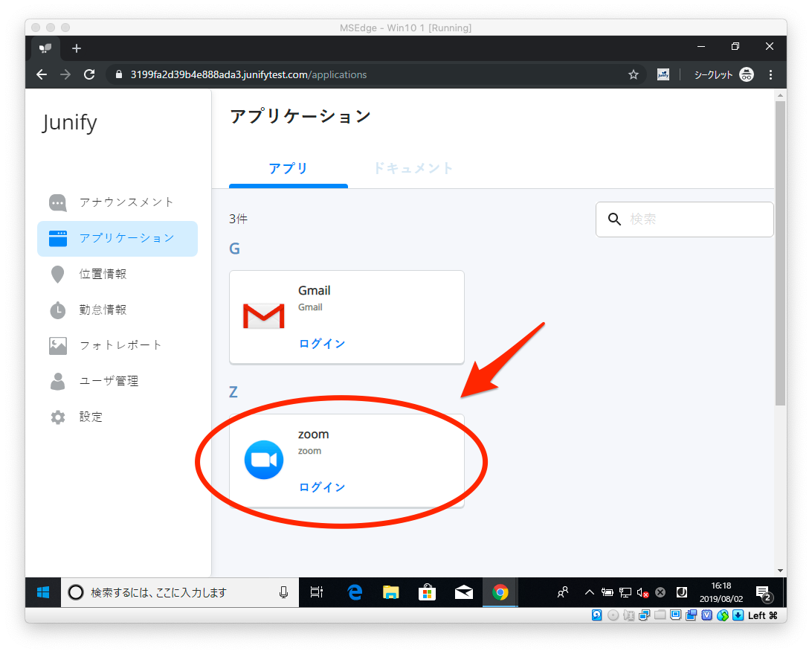
Task: Open 勤怠情報 attendance menu item
Action: click(x=117, y=310)
